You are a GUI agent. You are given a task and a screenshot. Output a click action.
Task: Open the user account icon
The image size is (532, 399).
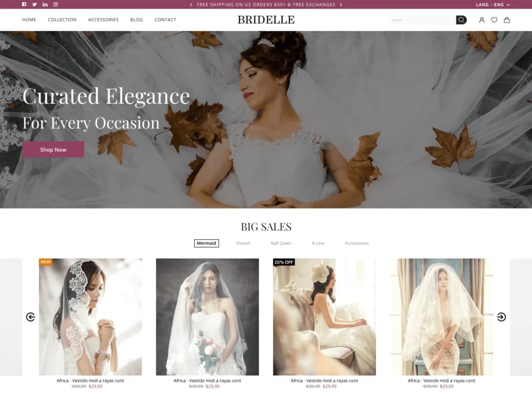481,20
